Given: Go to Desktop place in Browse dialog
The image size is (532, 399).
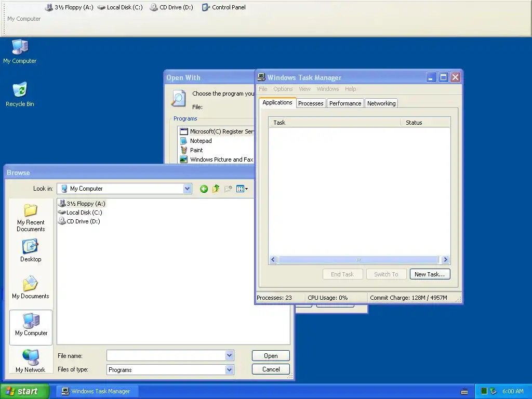Looking at the screenshot, I should pyautogui.click(x=31, y=251).
